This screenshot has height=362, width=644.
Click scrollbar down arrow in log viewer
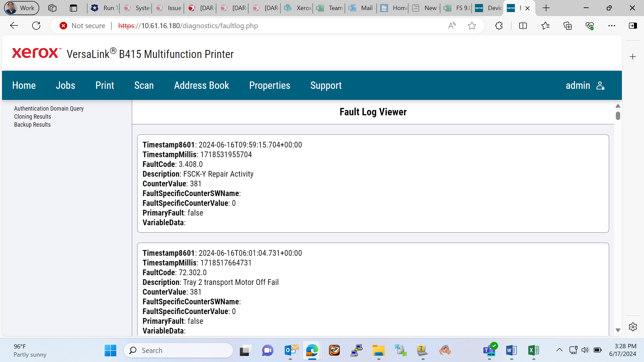tap(618, 330)
